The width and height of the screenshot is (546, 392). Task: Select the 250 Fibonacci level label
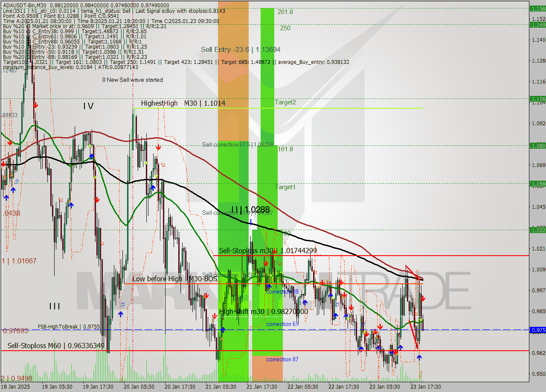285,28
